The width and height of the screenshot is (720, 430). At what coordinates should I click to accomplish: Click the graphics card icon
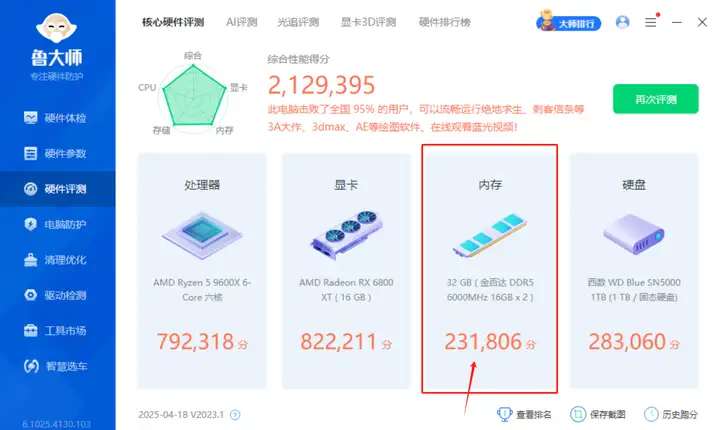tap(346, 234)
